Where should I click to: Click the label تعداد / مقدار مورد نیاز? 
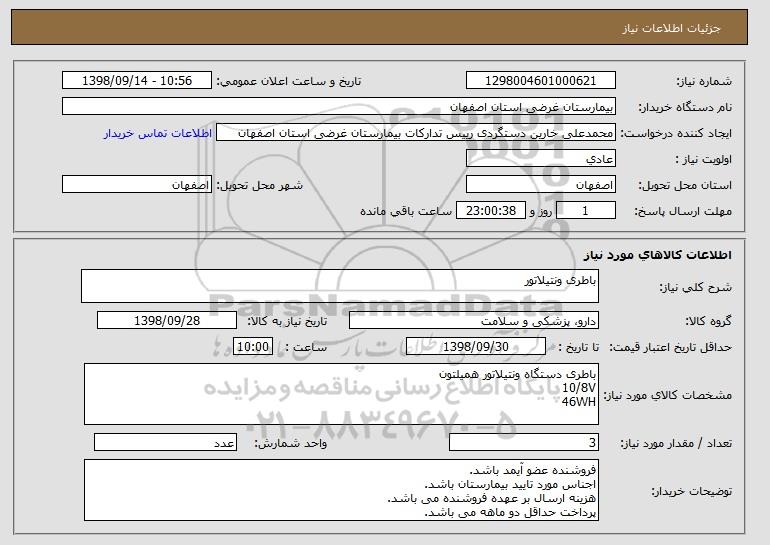(676, 443)
